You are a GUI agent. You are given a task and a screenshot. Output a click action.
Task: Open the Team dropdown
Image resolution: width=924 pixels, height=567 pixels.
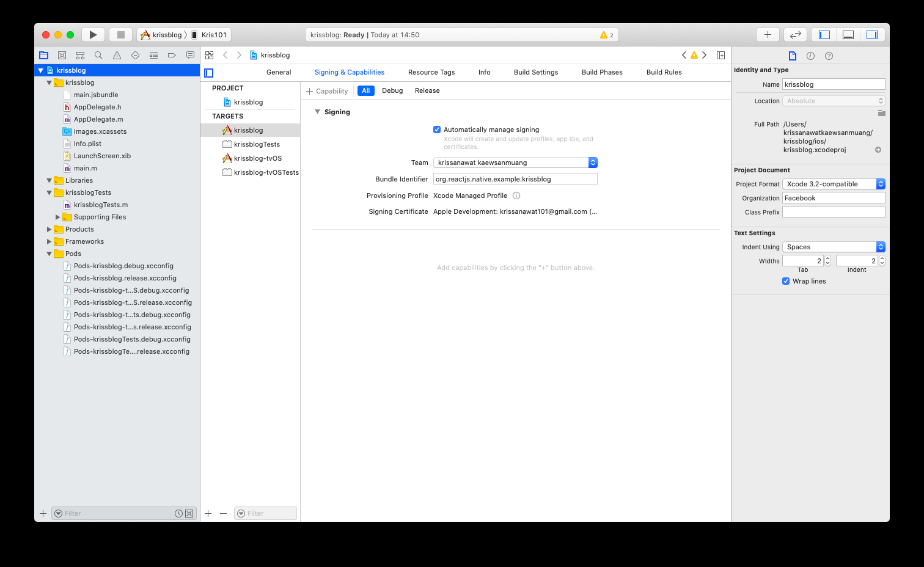(x=515, y=163)
